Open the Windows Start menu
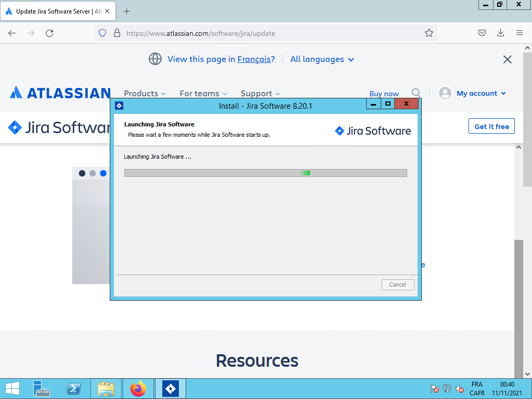 12,389
